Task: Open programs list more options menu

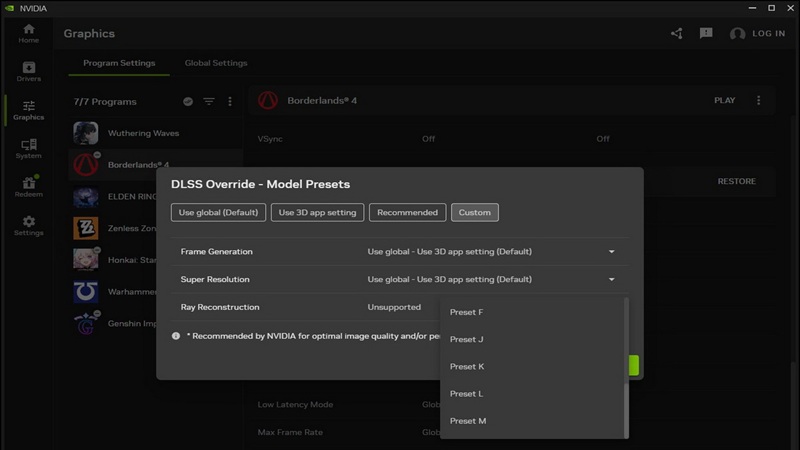Action: pyautogui.click(x=230, y=102)
